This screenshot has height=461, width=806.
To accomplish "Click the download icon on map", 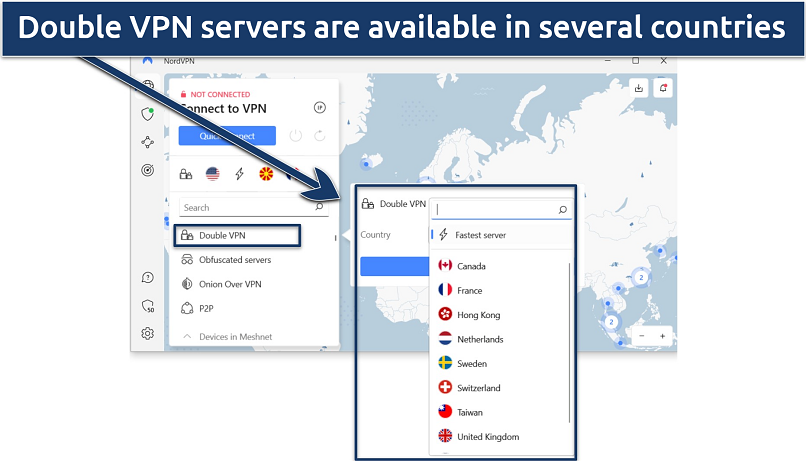I will click(x=638, y=88).
